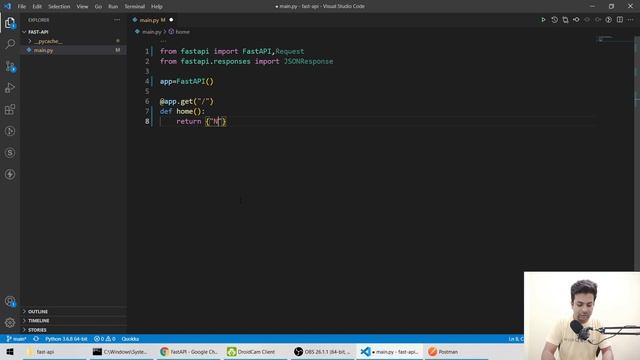Open the Search view in activity bar
This screenshot has width=640, height=360.
click(x=10, y=44)
